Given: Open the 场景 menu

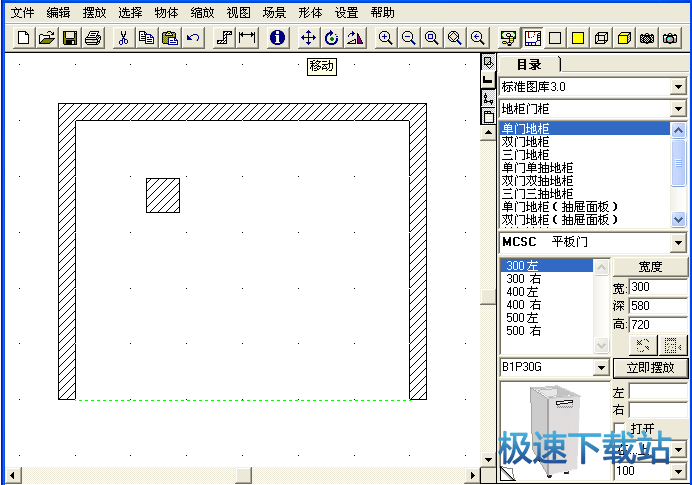Looking at the screenshot, I should [274, 13].
